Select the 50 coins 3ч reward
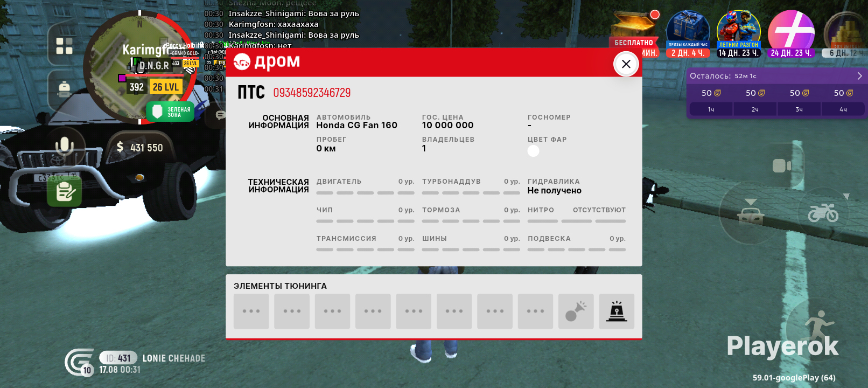The width and height of the screenshot is (868, 388). point(799,100)
